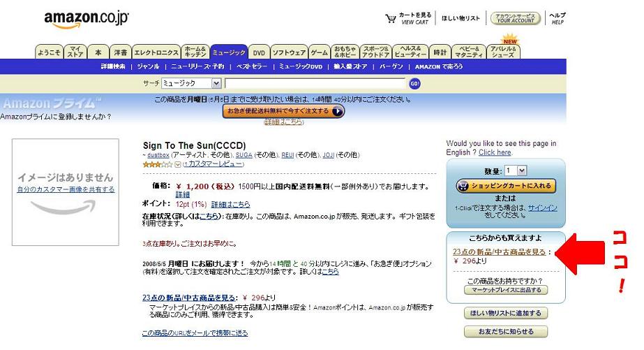
Task: Open the quantity 数量 dropdown
Action: click(x=516, y=170)
